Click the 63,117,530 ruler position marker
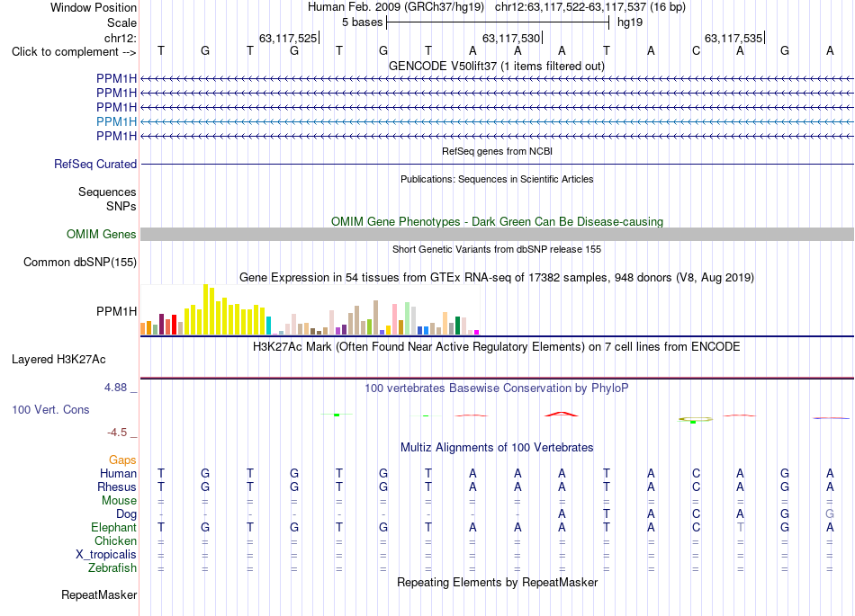Viewport: 855px width, 616px height. pos(511,38)
